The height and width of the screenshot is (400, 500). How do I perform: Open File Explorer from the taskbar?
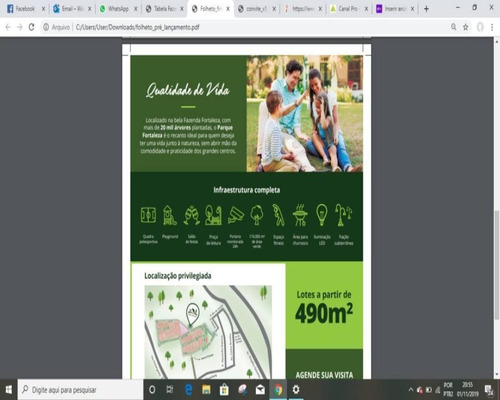pyautogui.click(x=206, y=389)
